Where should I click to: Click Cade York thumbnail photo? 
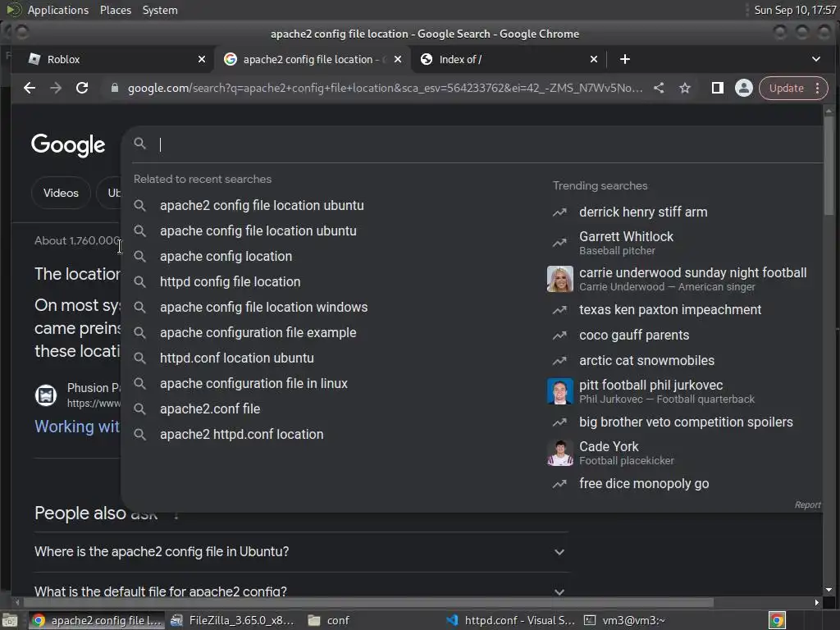(x=559, y=453)
